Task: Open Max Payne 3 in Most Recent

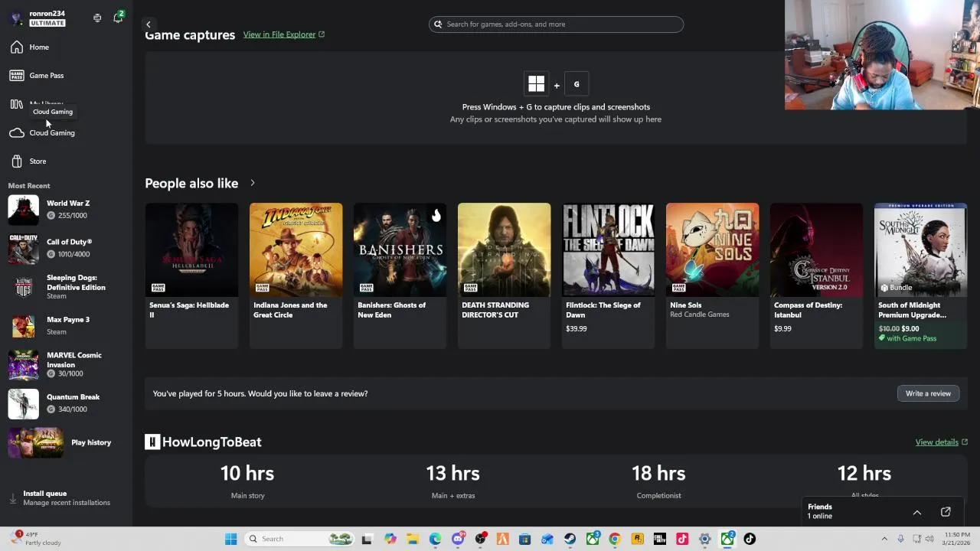Action: (67, 325)
